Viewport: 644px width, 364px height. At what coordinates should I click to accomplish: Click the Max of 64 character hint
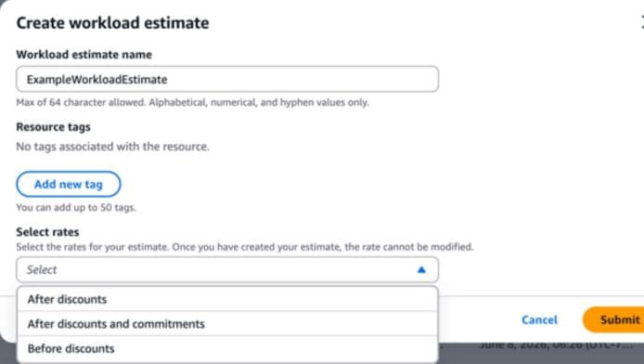(x=192, y=102)
